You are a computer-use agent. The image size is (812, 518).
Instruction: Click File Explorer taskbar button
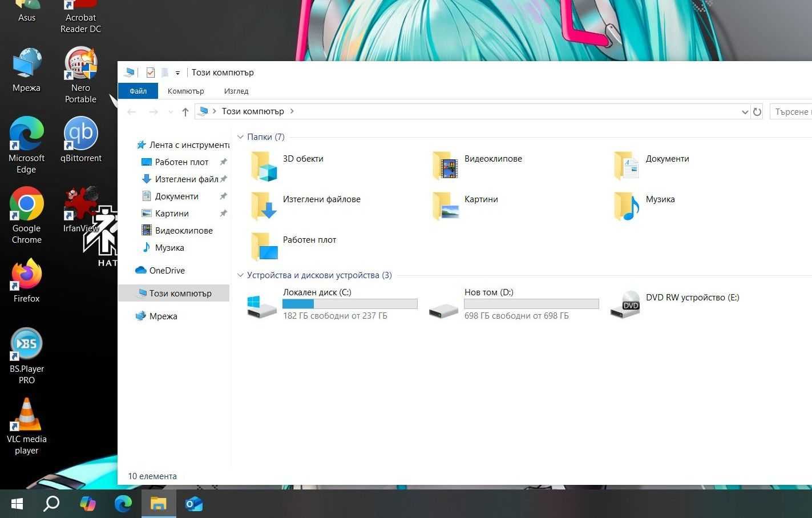(159, 504)
